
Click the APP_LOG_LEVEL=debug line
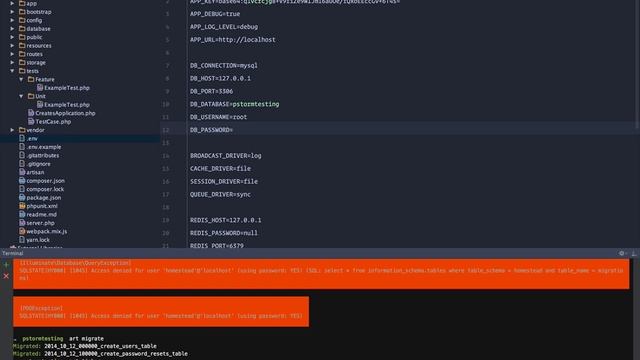(224, 27)
